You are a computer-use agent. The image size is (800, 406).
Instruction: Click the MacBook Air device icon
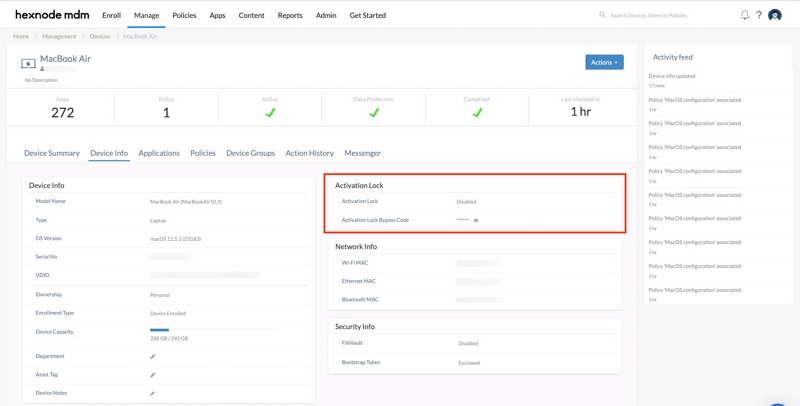tap(28, 64)
